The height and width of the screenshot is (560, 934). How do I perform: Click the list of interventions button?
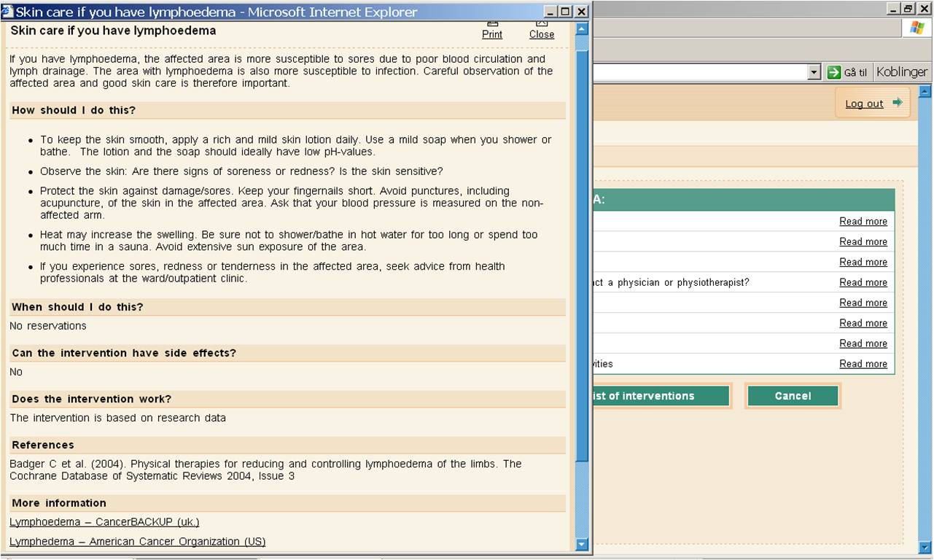pos(660,396)
